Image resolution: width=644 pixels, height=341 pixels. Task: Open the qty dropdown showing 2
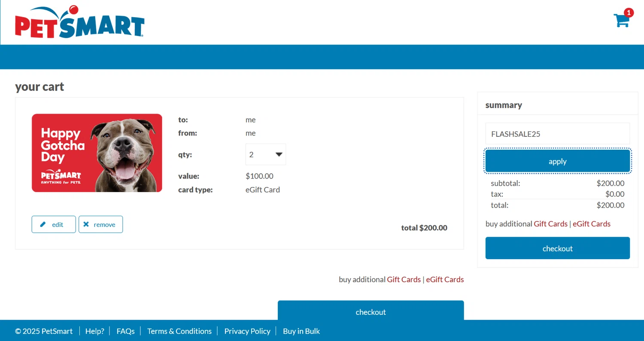coord(266,154)
